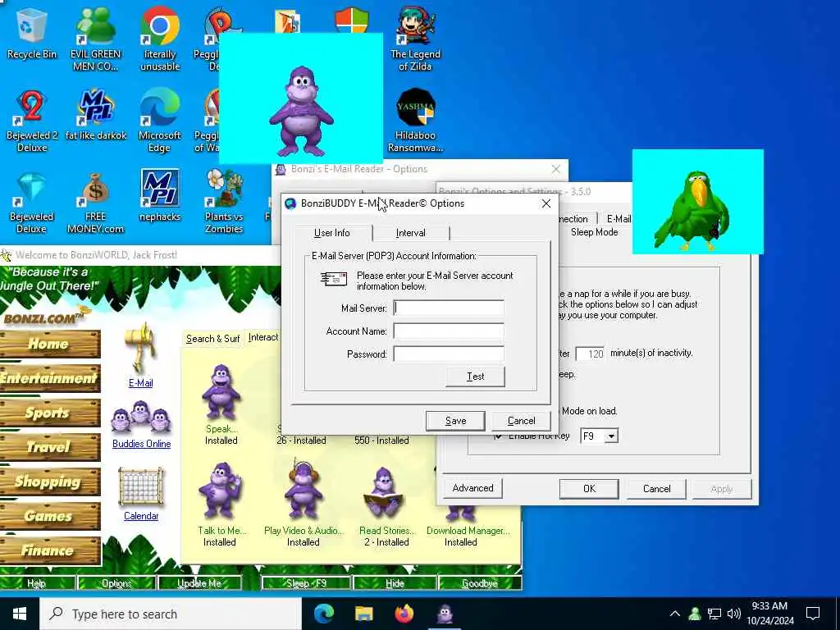Open Hildaboo Ransomware desktop icon
Viewport: 840px width, 630px height.
[x=415, y=121]
